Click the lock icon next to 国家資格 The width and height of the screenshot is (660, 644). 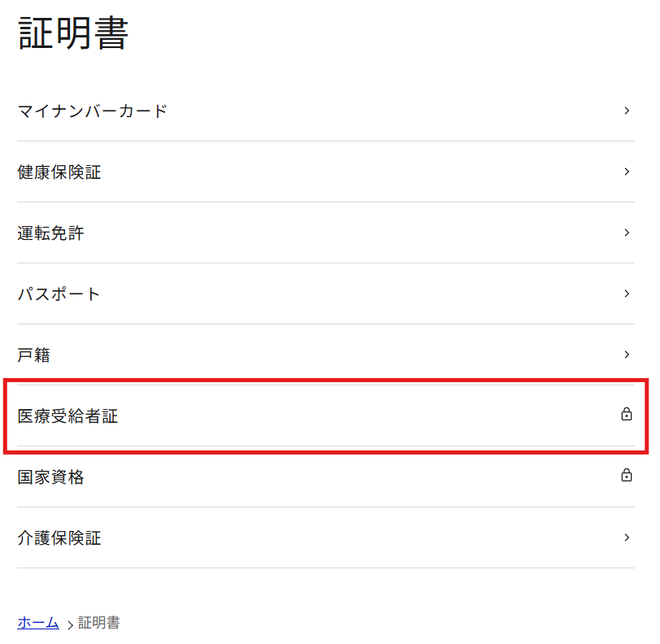627,474
